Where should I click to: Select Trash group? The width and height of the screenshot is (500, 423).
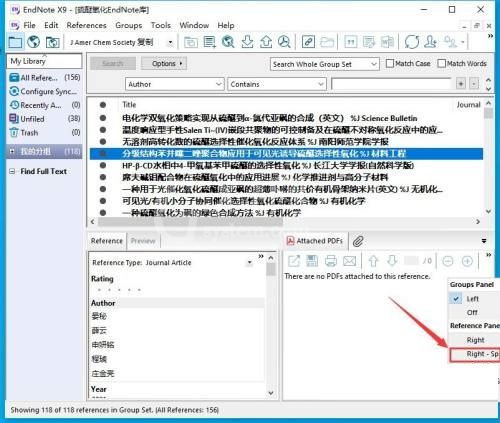[45, 133]
